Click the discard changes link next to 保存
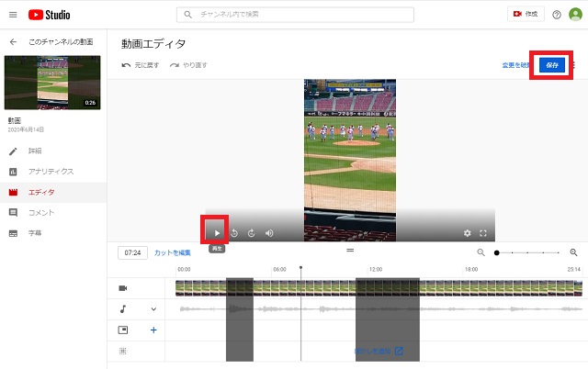The height and width of the screenshot is (369, 588). point(515,65)
